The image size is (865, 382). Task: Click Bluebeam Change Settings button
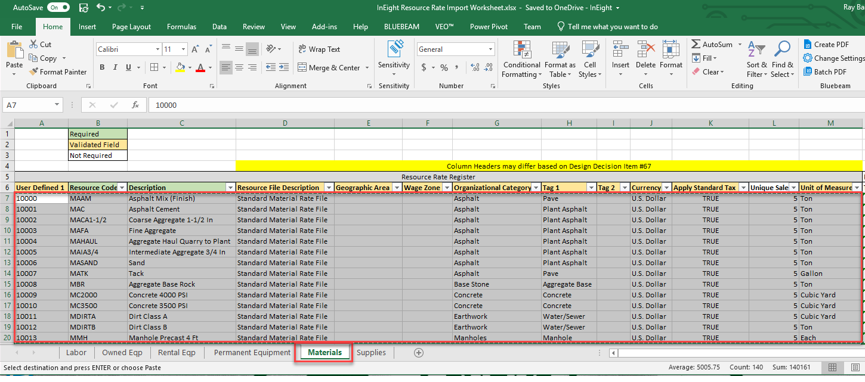pyautogui.click(x=834, y=58)
